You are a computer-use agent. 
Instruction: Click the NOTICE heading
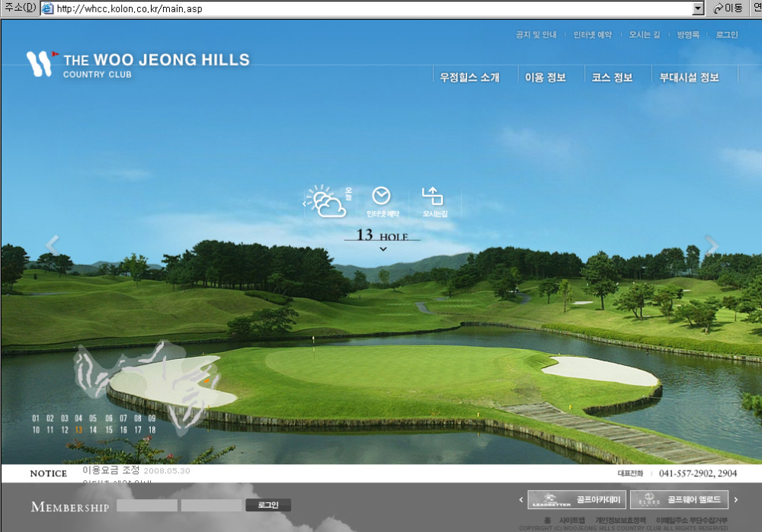point(49,473)
